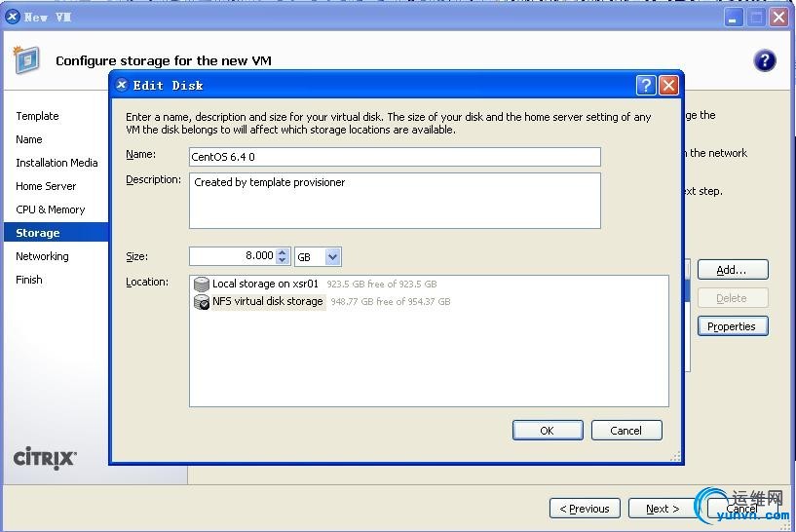
Task: Select Local storage on xsr01 location
Action: pos(265,284)
